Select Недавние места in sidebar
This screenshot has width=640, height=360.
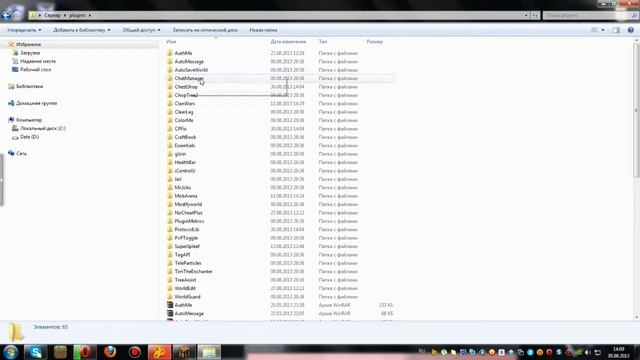38,61
